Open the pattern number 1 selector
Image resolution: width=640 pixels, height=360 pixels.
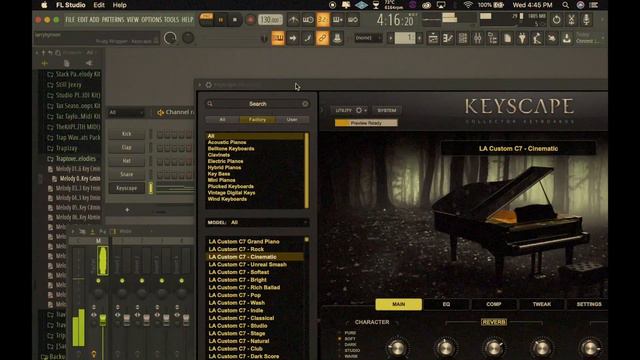405,38
